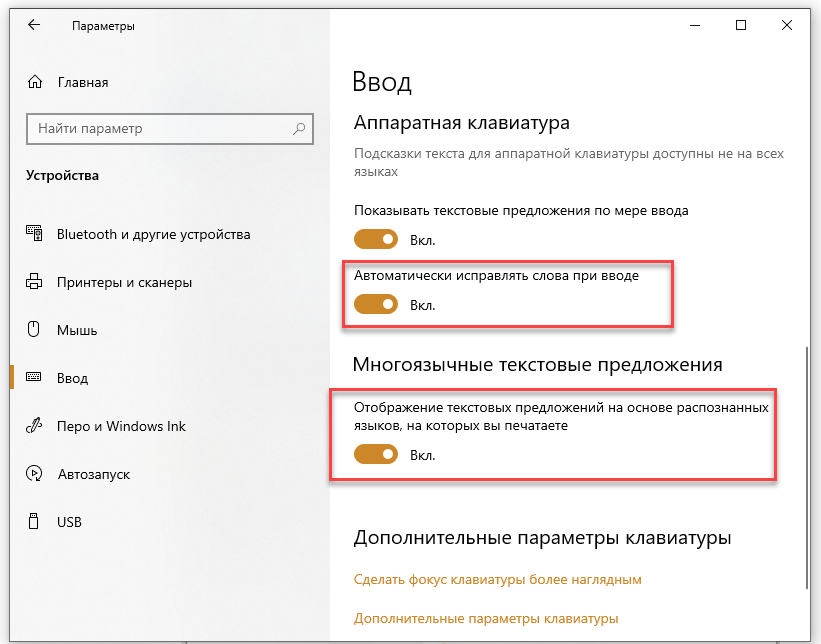Click the search magnifier icon
Screen dimensions: 821x644
click(299, 128)
